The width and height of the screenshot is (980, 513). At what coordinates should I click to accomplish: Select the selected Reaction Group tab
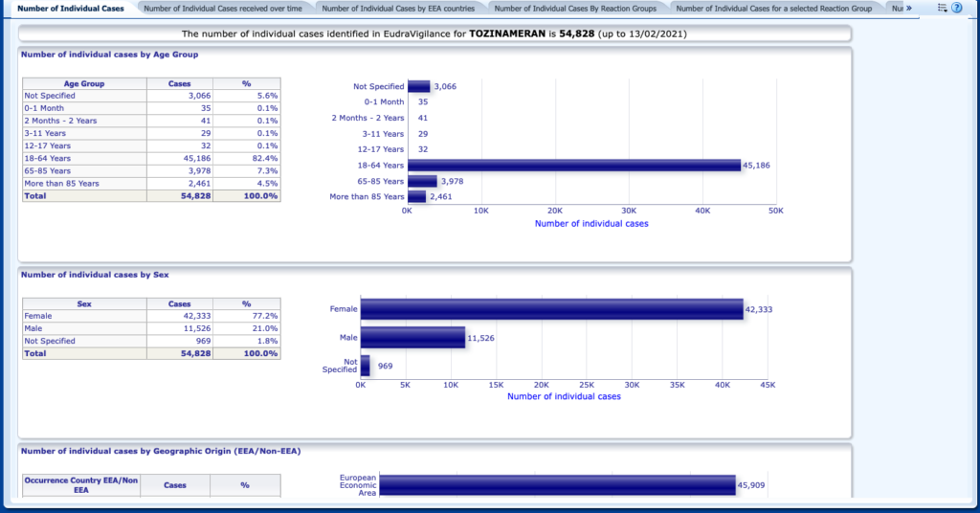coord(773,8)
